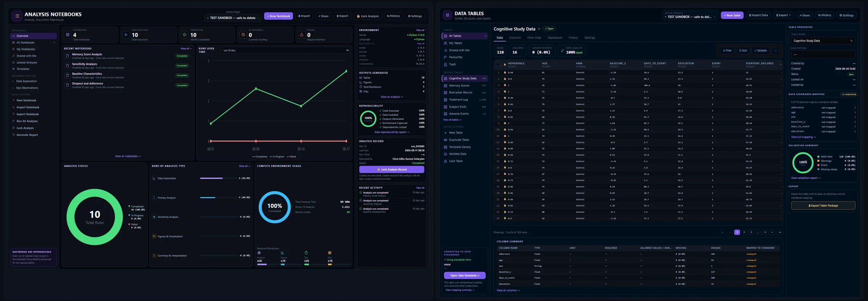The width and height of the screenshot is (868, 301).
Task: Click Export Table Package button
Action: tap(823, 205)
